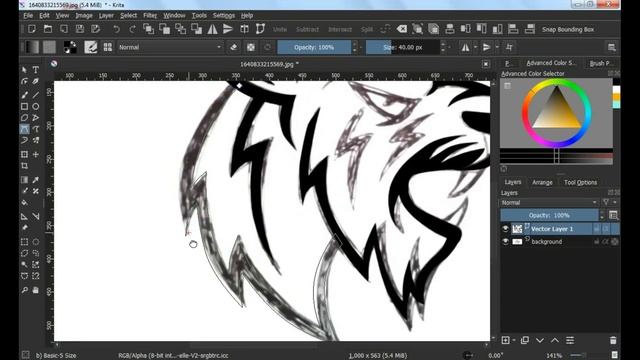The image size is (640, 360).
Task: Select the Freehand Path tool
Action: [36, 129]
